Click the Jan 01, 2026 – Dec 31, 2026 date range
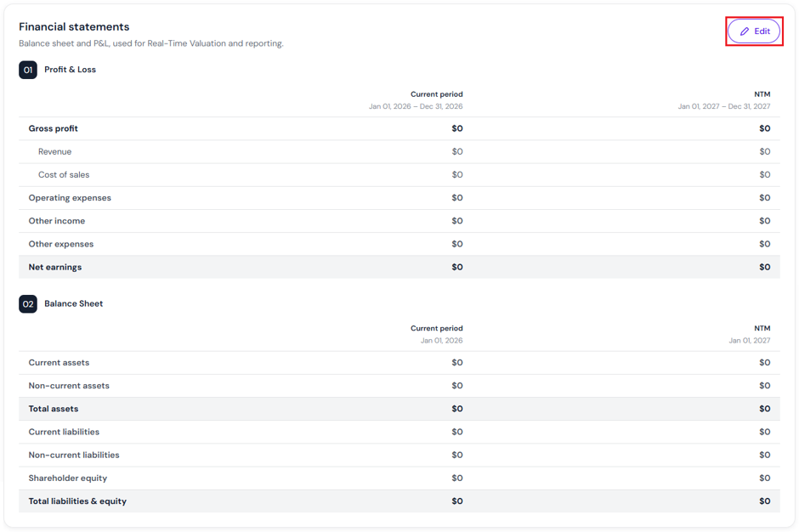Viewport: 799px width, 532px height. (x=416, y=106)
